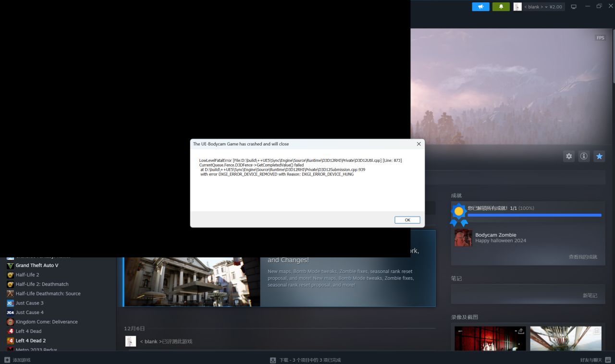Screen dimensions: 615x364
Task: Close the UE-Bodycam crash dialog
Action: pyautogui.click(x=418, y=144)
